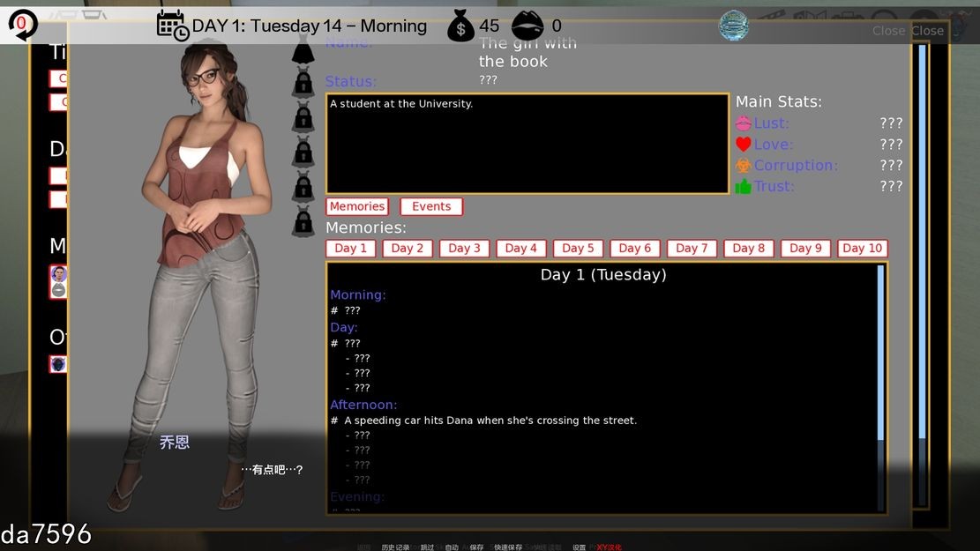Close the character info panel
This screenshot has height=551, width=980.
(927, 31)
